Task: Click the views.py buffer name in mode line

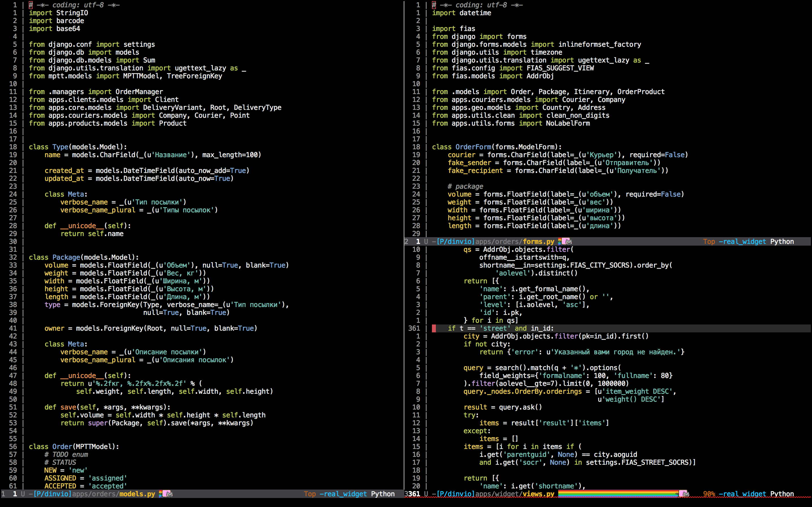Action: (538, 494)
